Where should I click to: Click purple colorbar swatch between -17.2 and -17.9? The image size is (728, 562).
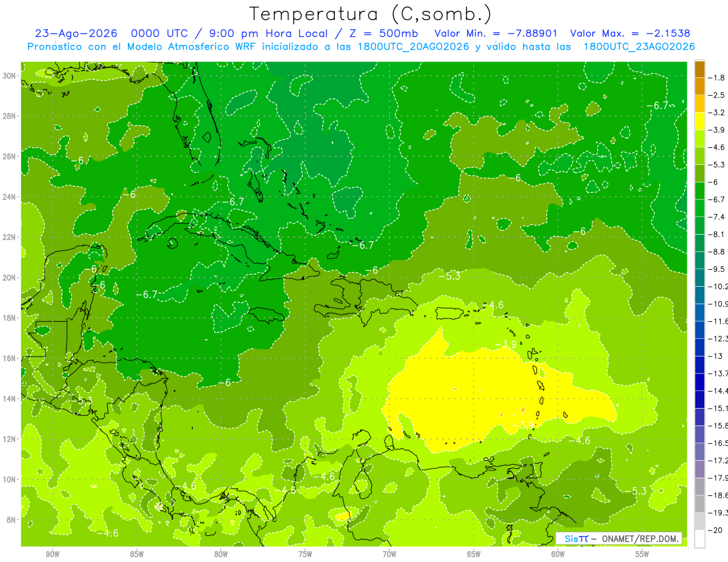pos(699,469)
